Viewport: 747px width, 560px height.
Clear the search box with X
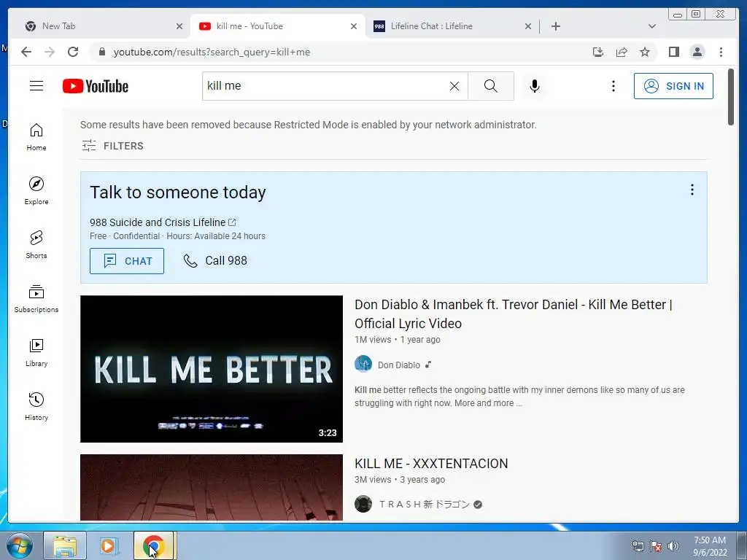pyautogui.click(x=454, y=86)
